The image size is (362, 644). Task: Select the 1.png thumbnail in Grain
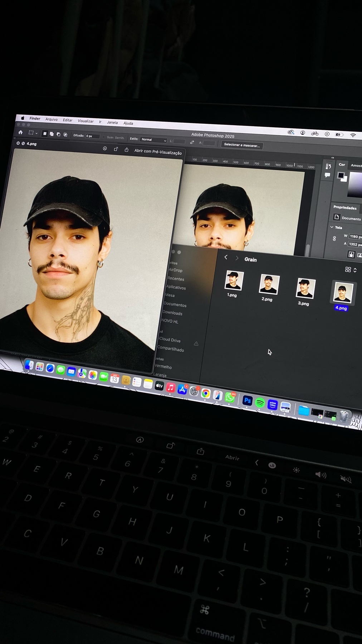234,280
